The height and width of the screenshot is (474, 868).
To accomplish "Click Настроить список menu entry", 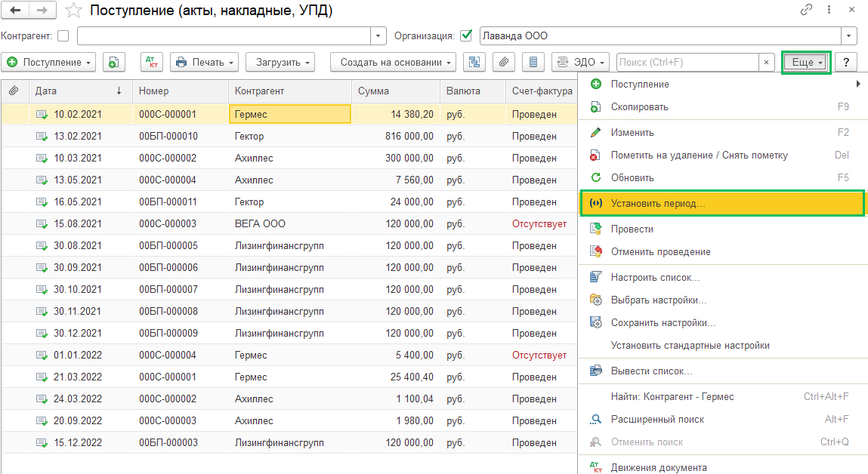I will pos(655,277).
